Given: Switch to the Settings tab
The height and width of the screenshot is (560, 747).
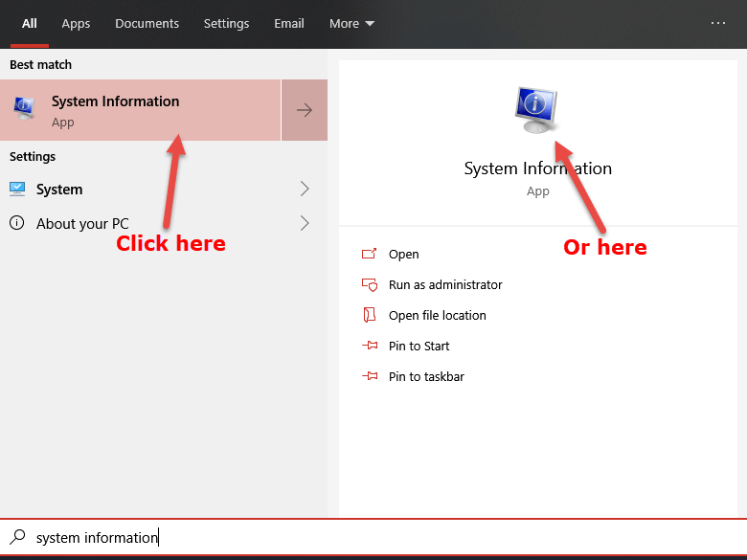Looking at the screenshot, I should (x=226, y=24).
